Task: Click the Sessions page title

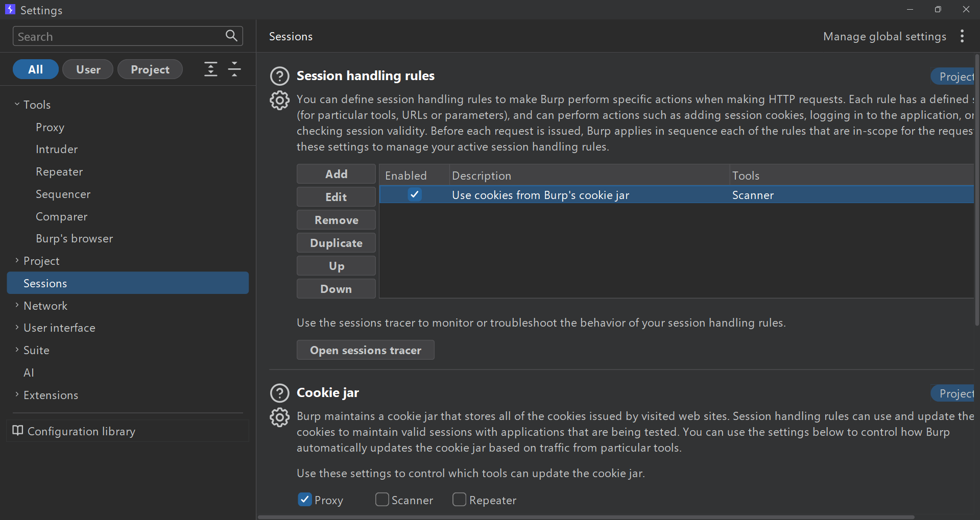Action: click(291, 36)
